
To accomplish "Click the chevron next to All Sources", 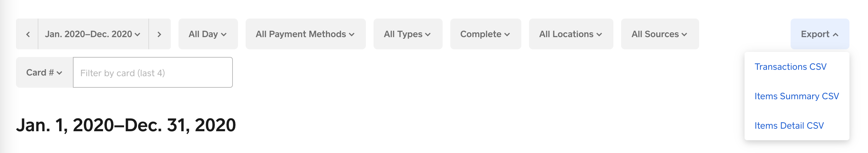I will click(x=684, y=35).
